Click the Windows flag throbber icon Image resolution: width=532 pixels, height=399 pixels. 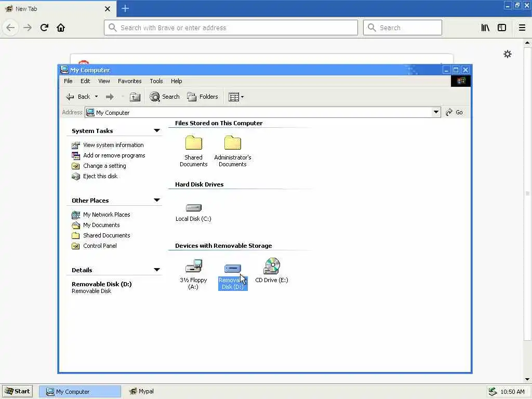461,81
